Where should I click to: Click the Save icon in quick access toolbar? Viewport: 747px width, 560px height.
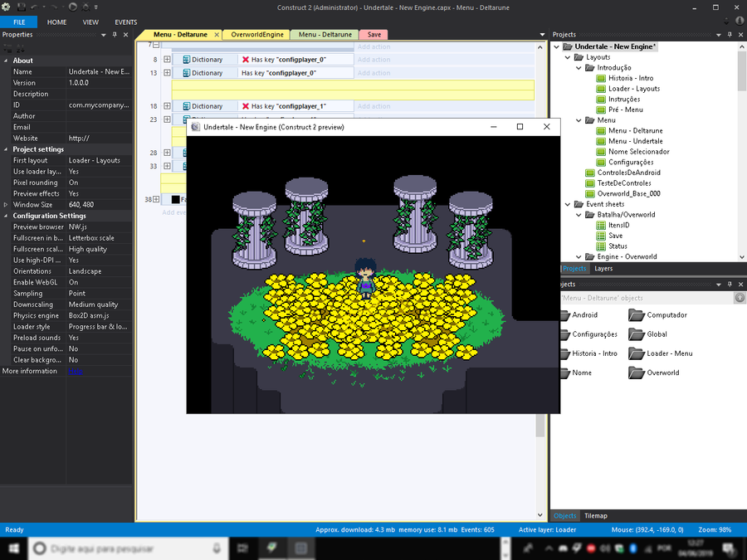point(22,7)
